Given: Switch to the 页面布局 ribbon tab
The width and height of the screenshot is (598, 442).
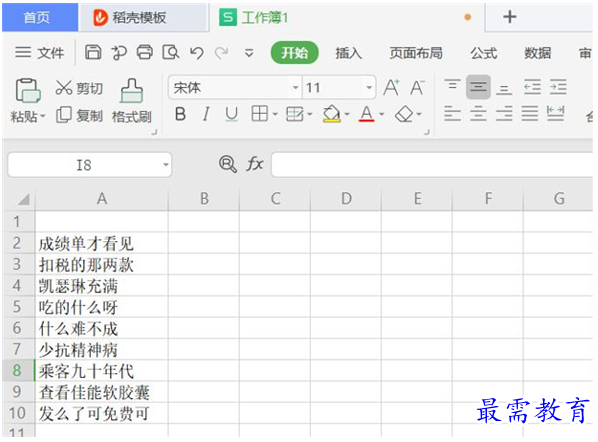Looking at the screenshot, I should coord(416,53).
